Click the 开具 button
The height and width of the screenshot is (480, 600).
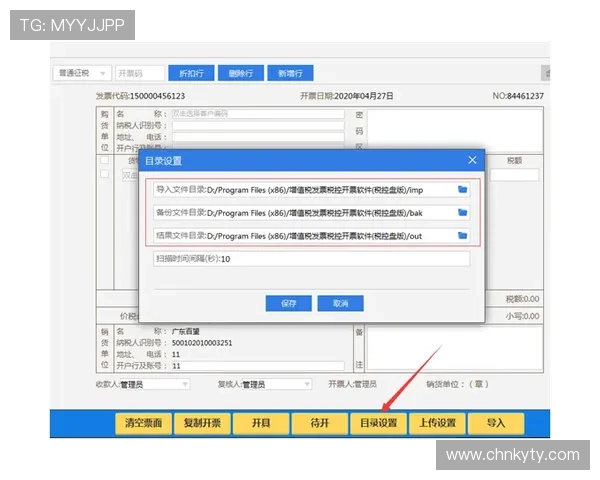(261, 423)
